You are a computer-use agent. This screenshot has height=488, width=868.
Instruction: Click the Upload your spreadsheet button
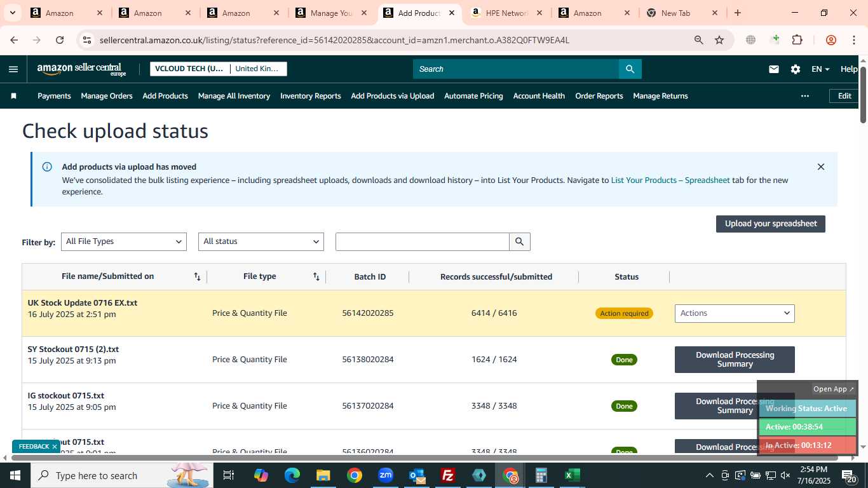coord(771,224)
